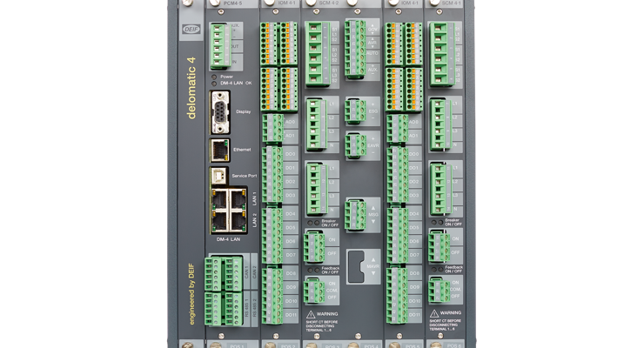The width and height of the screenshot is (644, 348).
Task: Click the "RS 485 2" label
Action: pos(254,309)
